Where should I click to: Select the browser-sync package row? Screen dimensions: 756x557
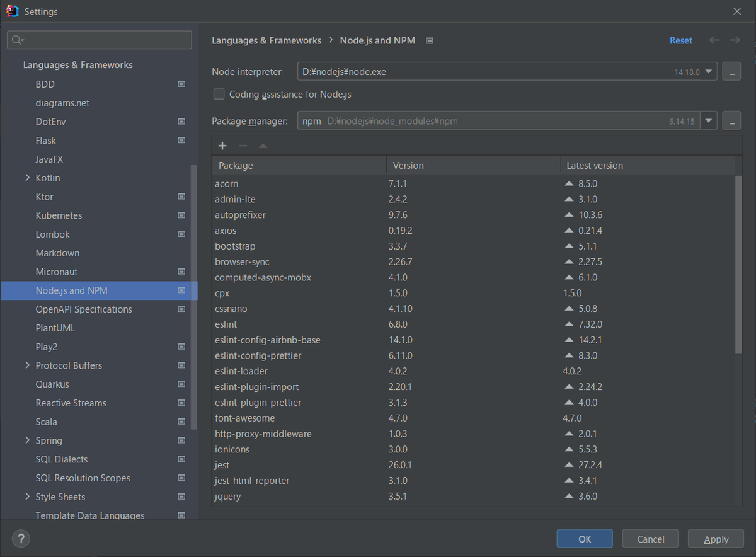tap(474, 261)
